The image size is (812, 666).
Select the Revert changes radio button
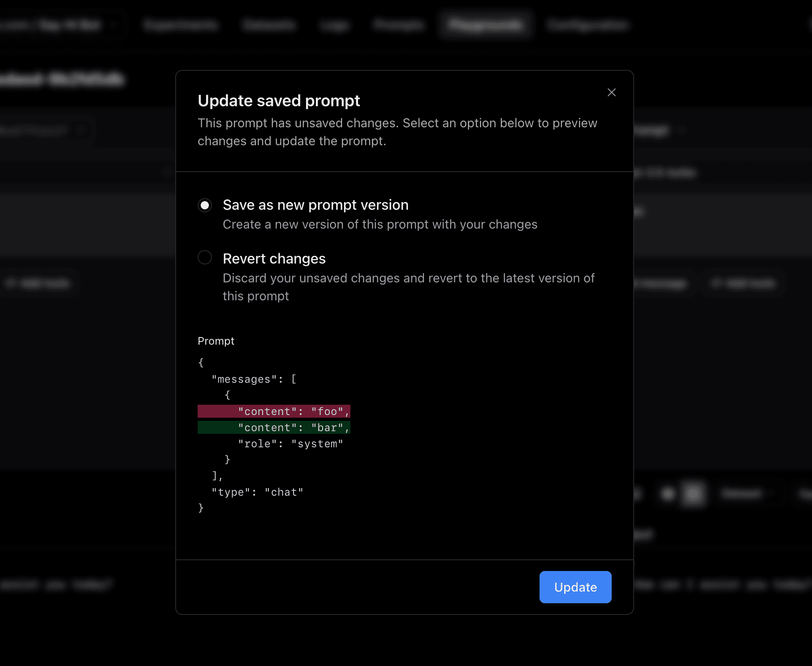[x=205, y=258]
